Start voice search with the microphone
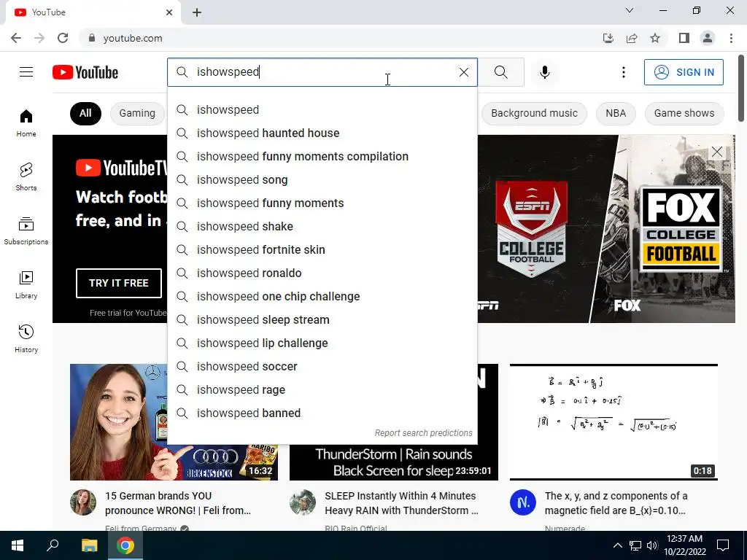 click(544, 72)
